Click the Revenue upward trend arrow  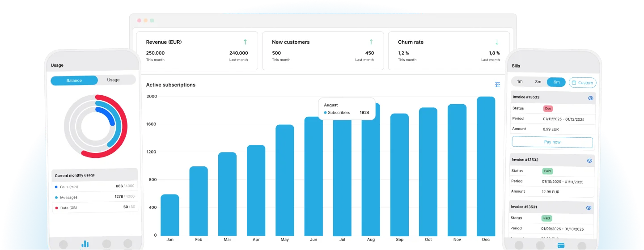click(x=245, y=42)
